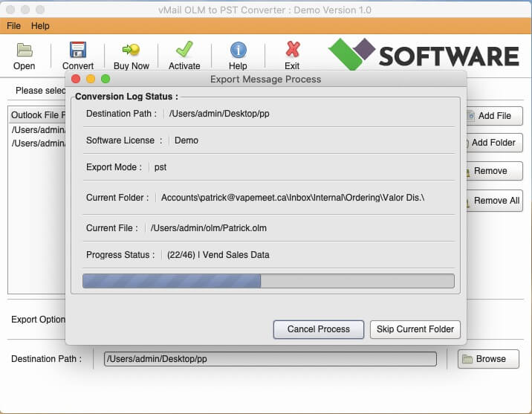This screenshot has width=532, height=414.
Task: Open the Help info icon
Action: pos(238,51)
